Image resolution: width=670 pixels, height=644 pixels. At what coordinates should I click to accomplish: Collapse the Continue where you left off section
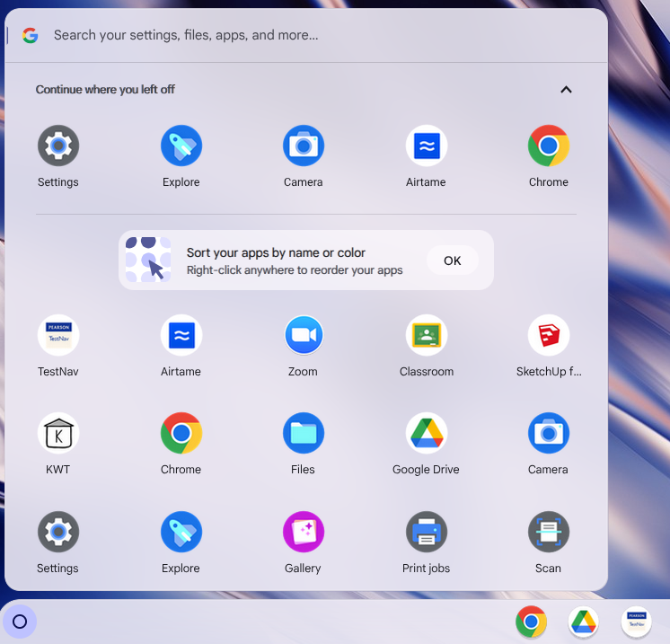(x=566, y=90)
